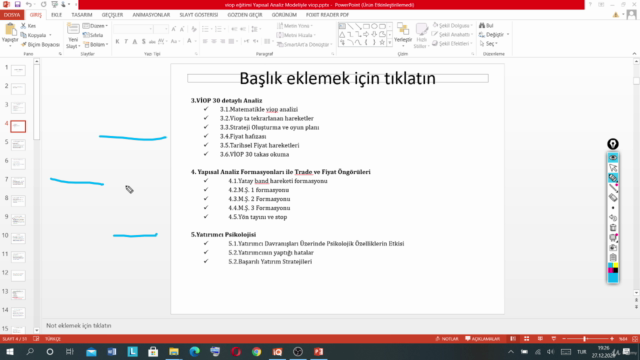Click cyan current color swatch in annotation toolbar
This screenshot has width=640, height=360.
613,278
